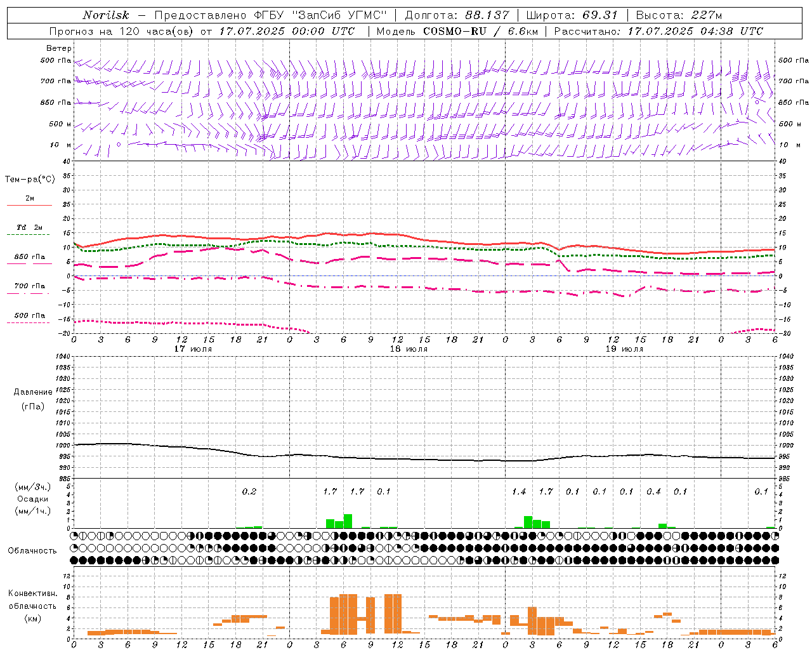Click the 'Конвективн.' convective cloud label
812x650 pixels.
tap(32, 594)
